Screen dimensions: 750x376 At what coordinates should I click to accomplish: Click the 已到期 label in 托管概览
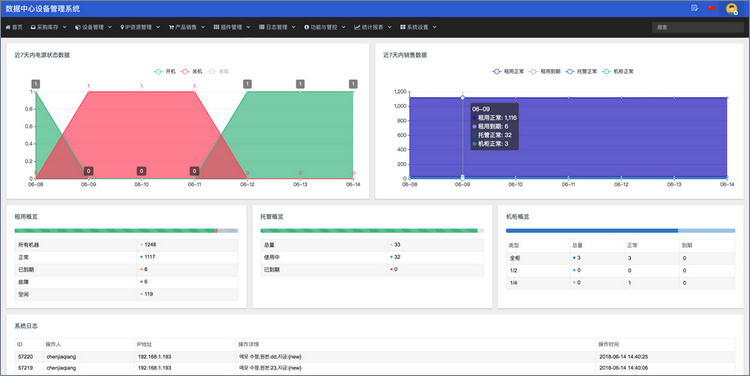271,269
